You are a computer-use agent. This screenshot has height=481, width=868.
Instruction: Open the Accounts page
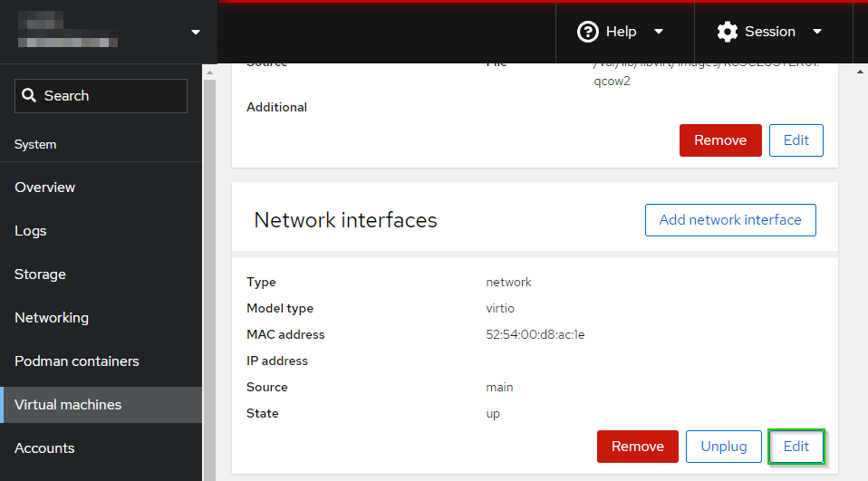click(44, 448)
